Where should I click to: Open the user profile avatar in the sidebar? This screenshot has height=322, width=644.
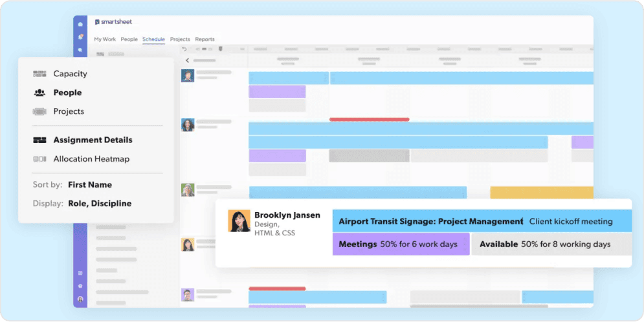pos(80,299)
